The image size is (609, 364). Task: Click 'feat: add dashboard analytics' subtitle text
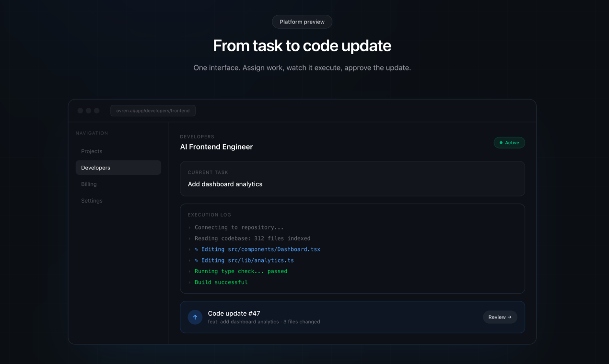[x=243, y=322]
